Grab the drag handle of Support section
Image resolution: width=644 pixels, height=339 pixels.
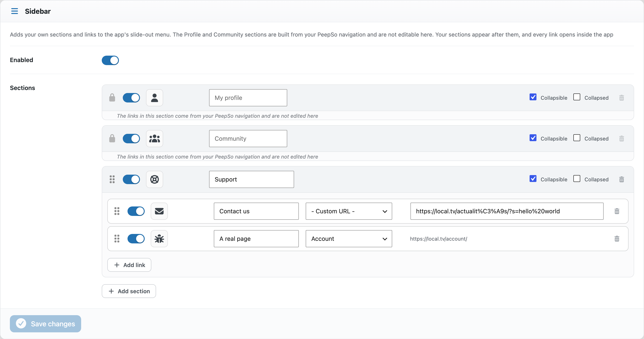point(112,179)
